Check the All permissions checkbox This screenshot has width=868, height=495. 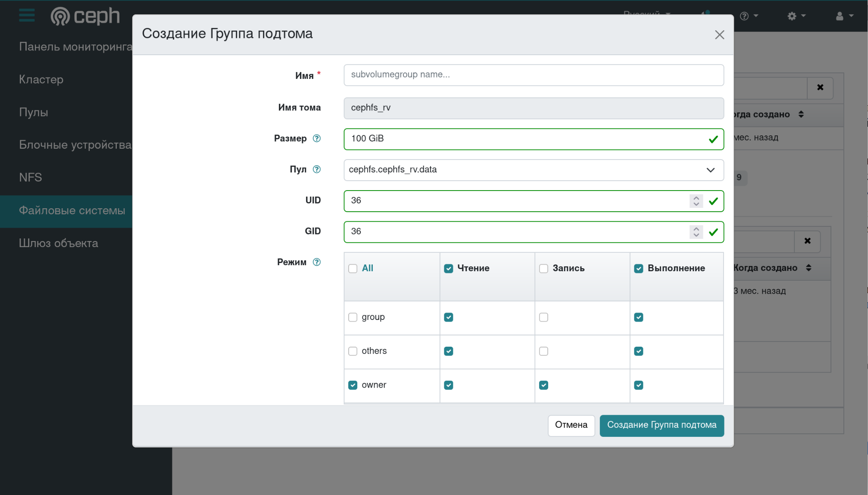point(353,269)
